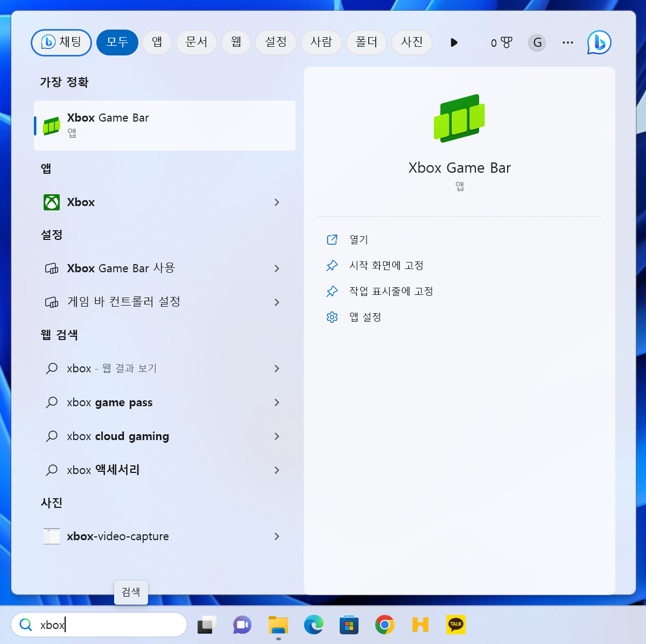
Task: Click the xbox search input field
Action: pyautogui.click(x=99, y=625)
